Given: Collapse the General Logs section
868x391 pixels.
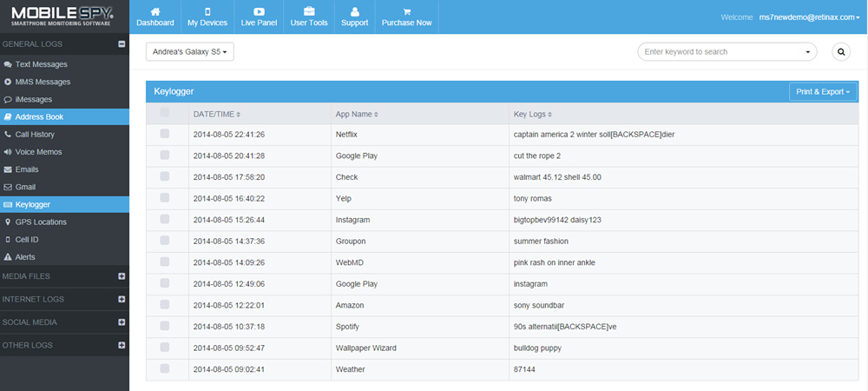Looking at the screenshot, I should pos(122,44).
